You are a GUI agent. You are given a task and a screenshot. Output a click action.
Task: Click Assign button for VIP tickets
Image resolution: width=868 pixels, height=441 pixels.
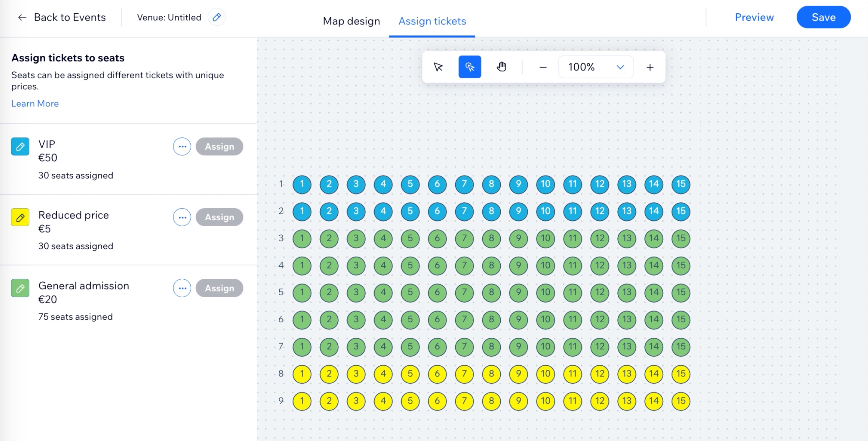[219, 146]
